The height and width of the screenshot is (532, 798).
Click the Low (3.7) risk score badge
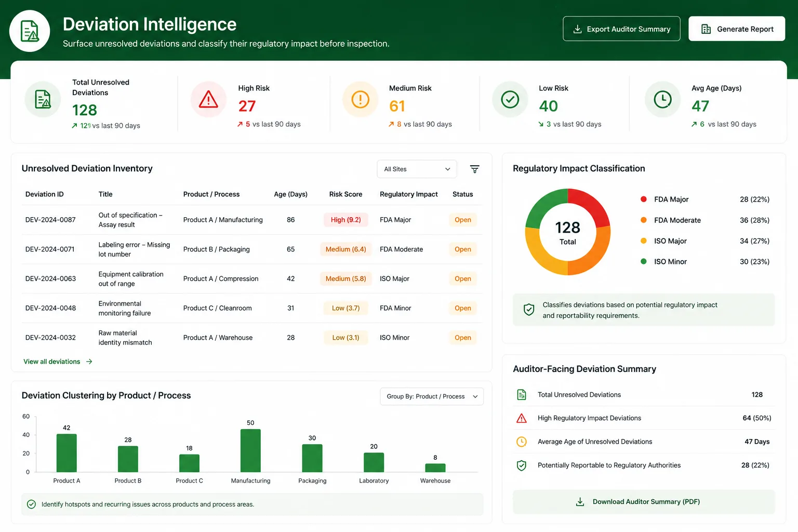pos(346,308)
